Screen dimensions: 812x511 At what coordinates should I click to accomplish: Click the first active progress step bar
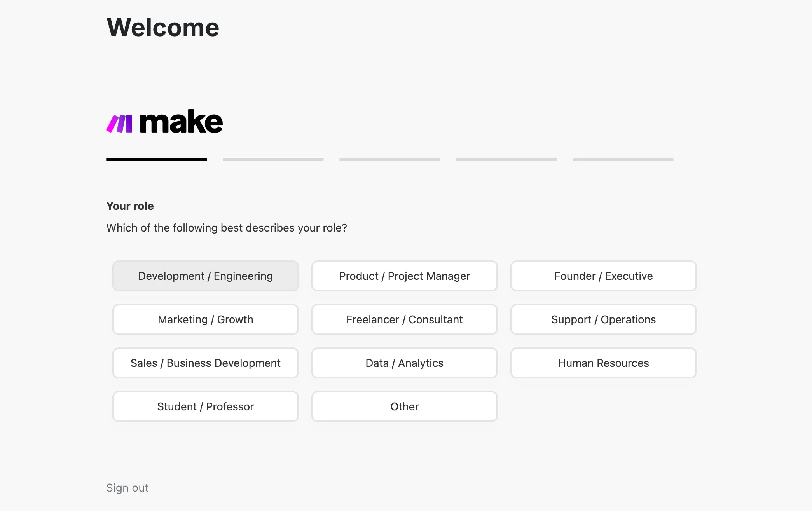pyautogui.click(x=157, y=159)
